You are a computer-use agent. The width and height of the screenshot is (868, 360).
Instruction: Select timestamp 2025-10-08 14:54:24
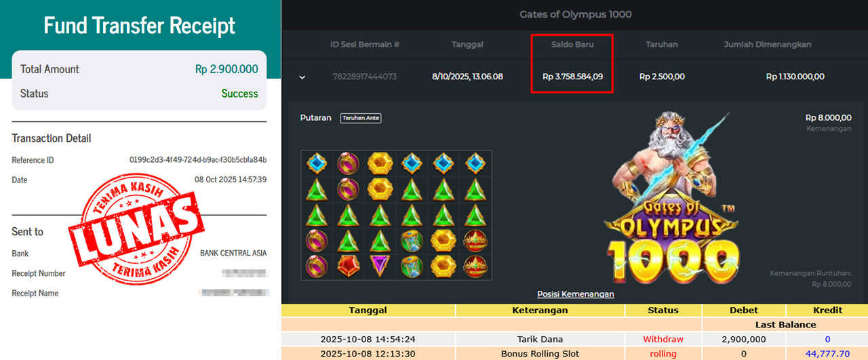(368, 339)
